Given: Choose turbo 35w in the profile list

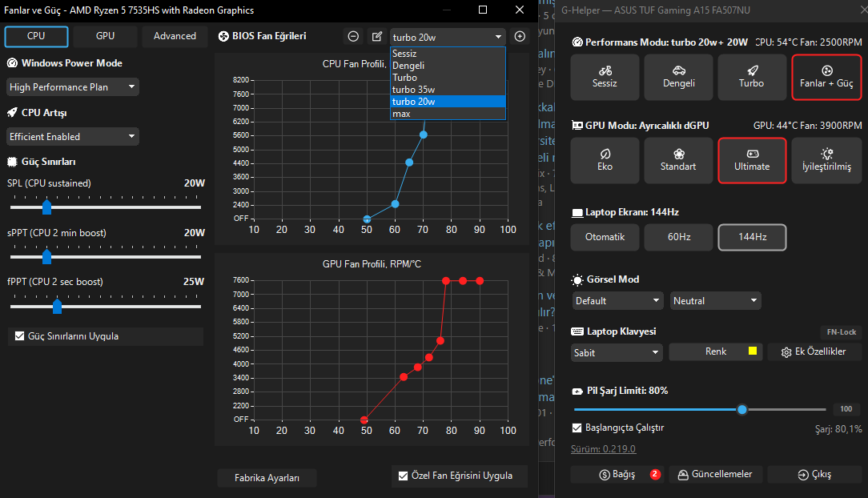Looking at the screenshot, I should pyautogui.click(x=448, y=90).
